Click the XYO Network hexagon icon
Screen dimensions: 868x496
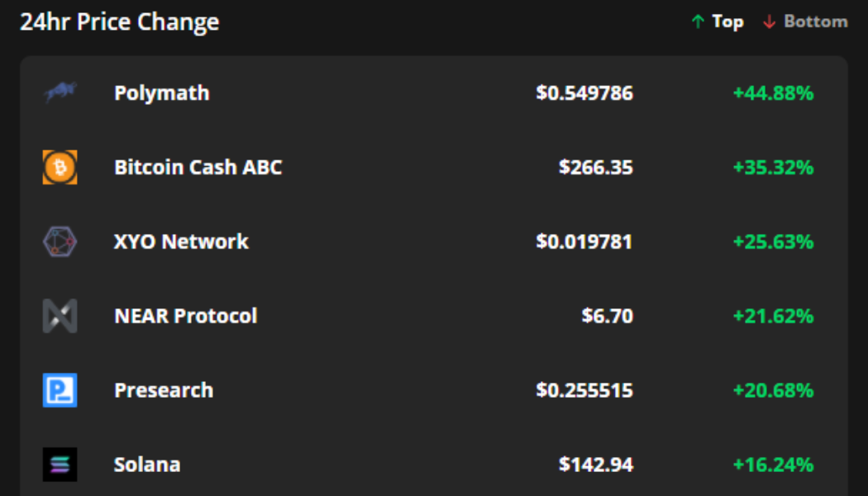(x=60, y=241)
